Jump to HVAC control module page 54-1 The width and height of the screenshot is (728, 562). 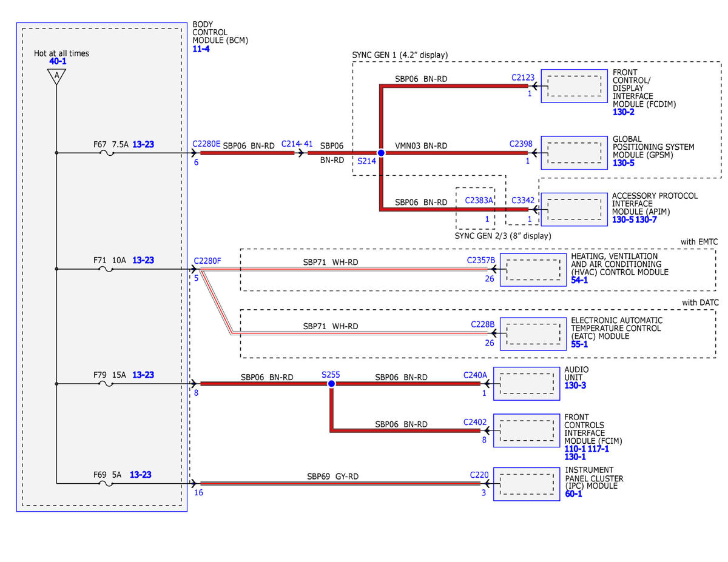(579, 280)
